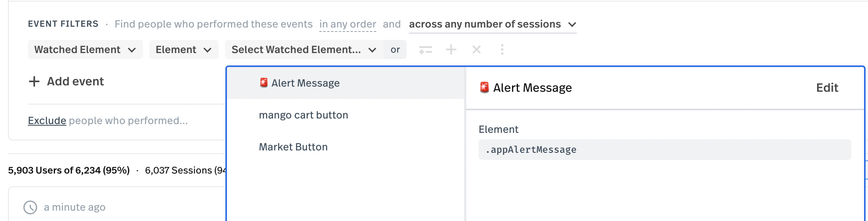Click the .appAlertMessage selector field

point(665,150)
